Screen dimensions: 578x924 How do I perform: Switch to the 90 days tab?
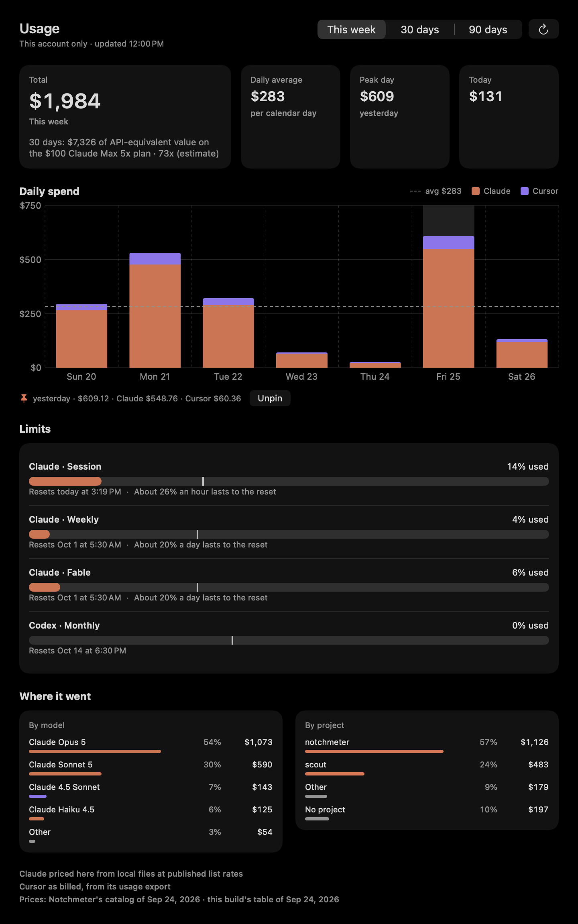488,29
